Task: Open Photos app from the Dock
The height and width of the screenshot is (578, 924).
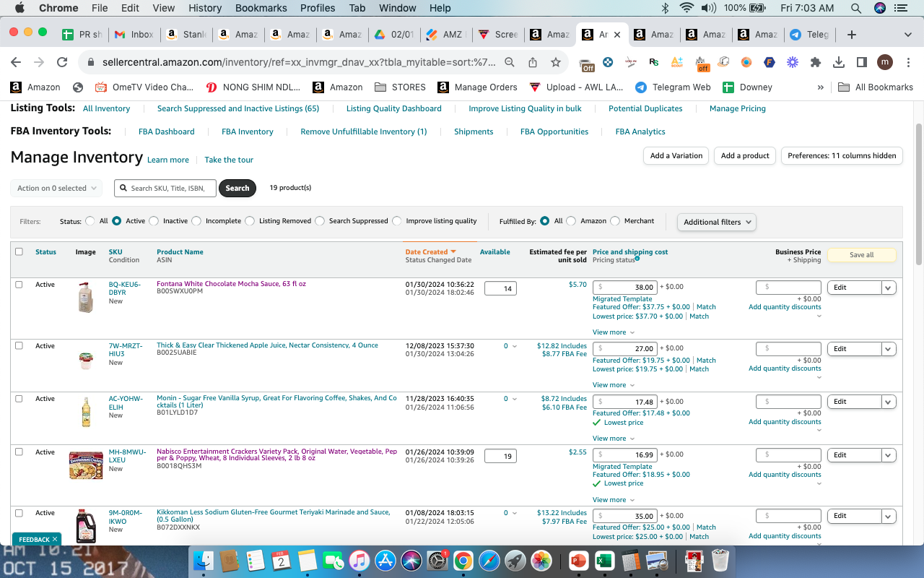Action: pyautogui.click(x=541, y=561)
